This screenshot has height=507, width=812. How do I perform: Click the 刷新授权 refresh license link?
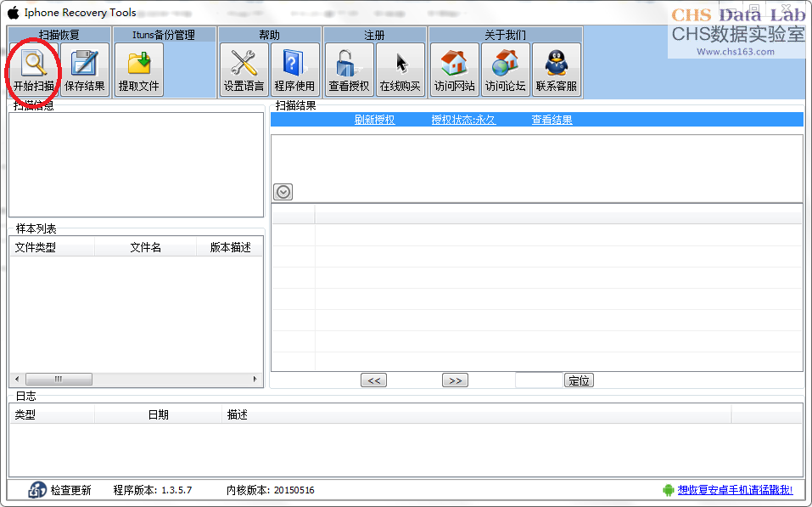point(374,120)
